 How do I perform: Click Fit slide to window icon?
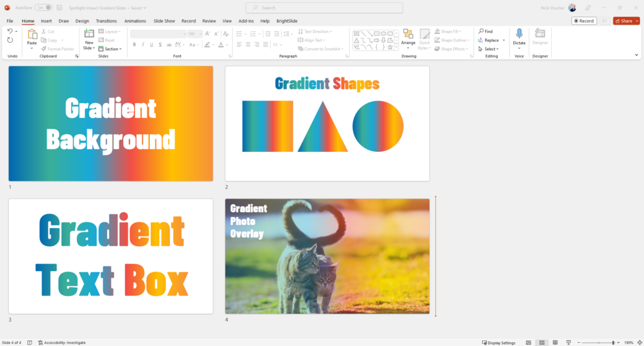click(x=640, y=342)
